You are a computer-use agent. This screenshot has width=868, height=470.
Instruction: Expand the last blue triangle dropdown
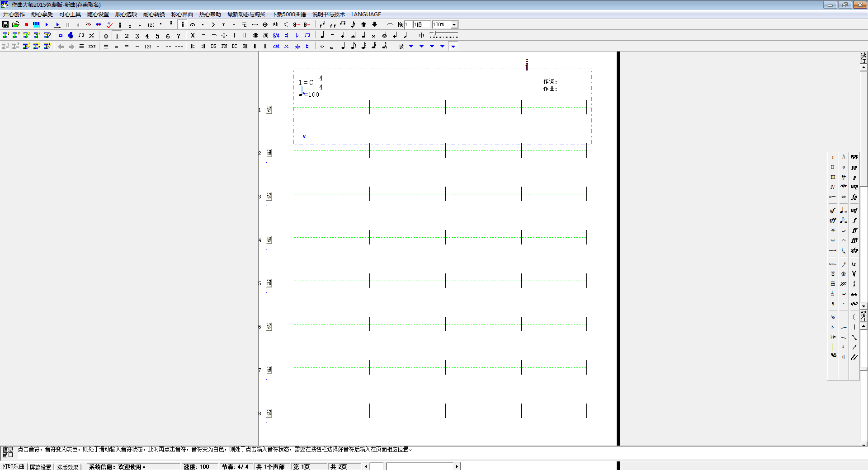(x=453, y=46)
